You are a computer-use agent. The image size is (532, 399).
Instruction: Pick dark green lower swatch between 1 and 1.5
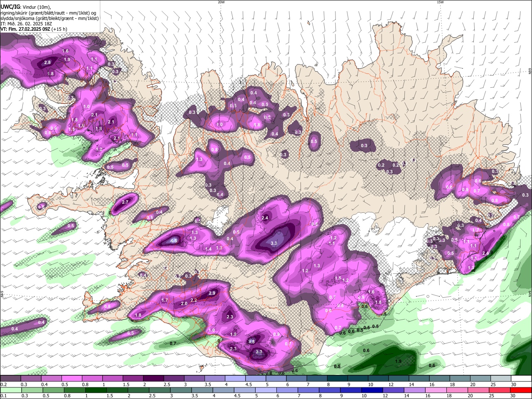click(96, 390)
